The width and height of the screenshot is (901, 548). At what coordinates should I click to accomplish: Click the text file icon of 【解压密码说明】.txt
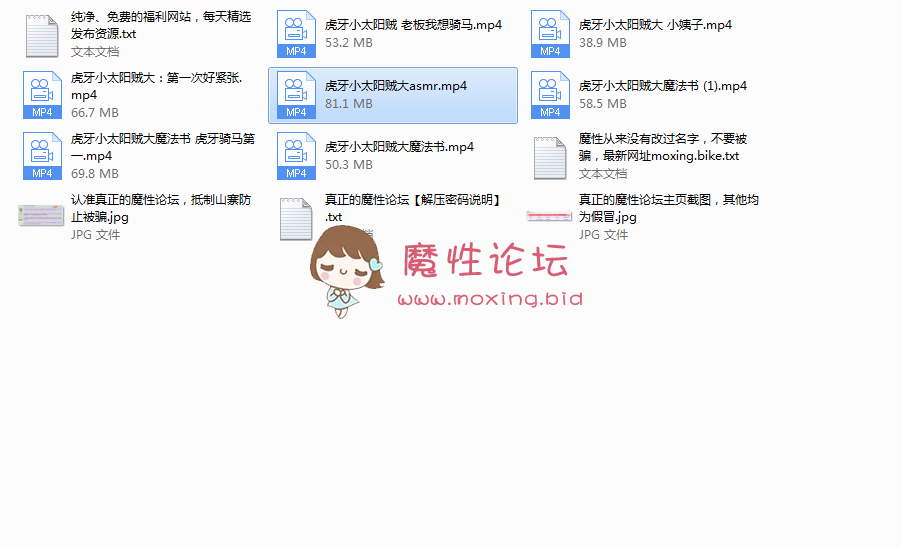[x=296, y=219]
